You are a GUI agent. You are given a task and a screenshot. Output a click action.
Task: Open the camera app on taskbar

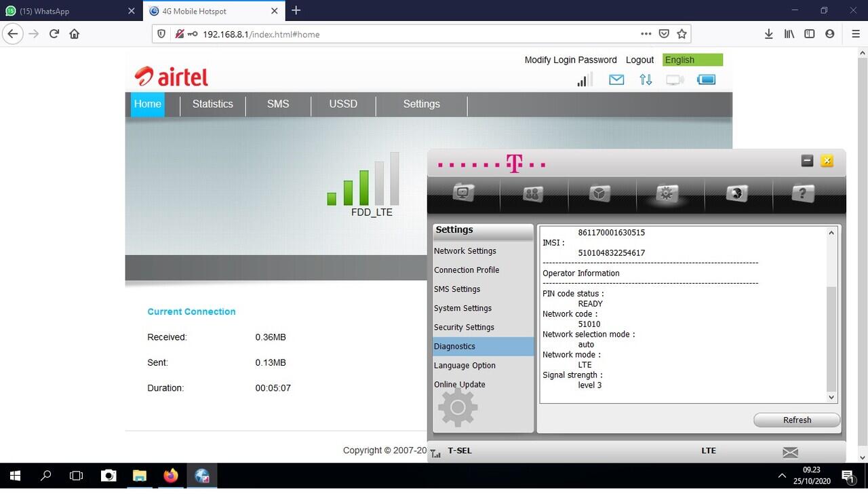point(108,476)
